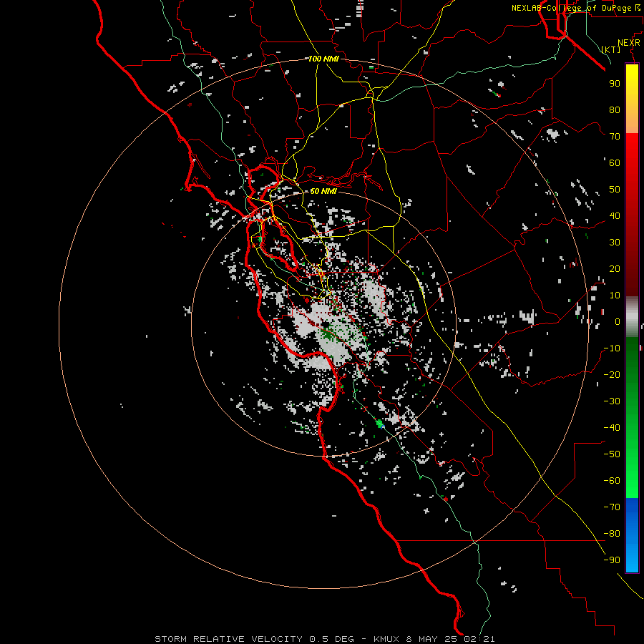Select the -70 knot legend value
The height and width of the screenshot is (644, 644).
click(x=612, y=507)
